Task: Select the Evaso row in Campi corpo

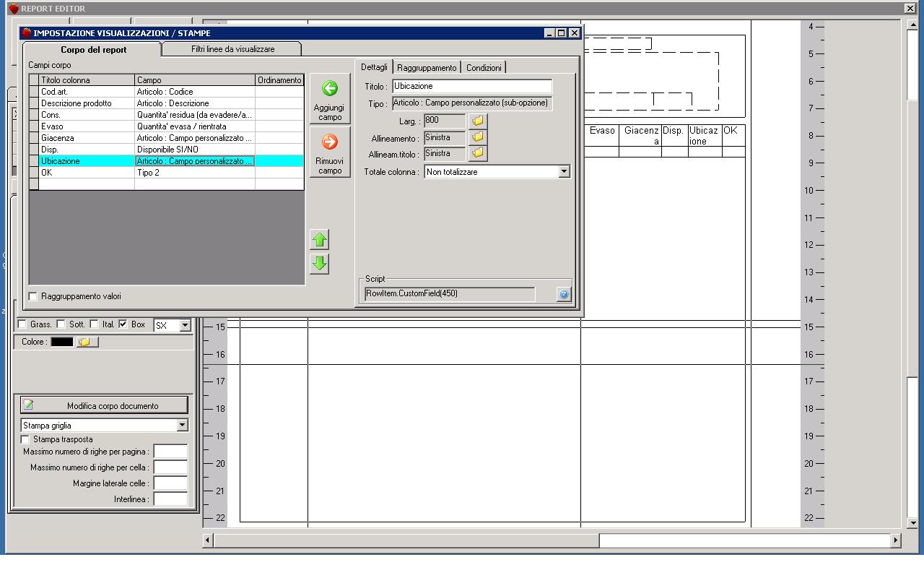Action: coord(166,126)
